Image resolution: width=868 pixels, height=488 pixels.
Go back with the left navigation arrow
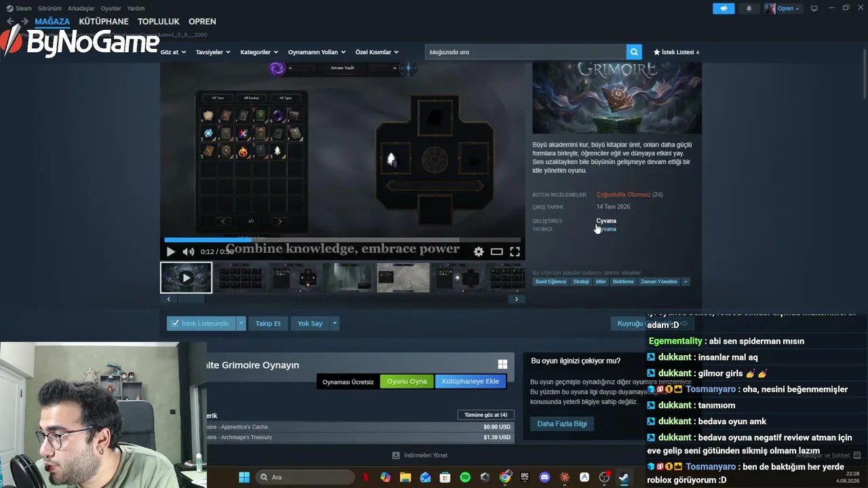click(x=10, y=22)
